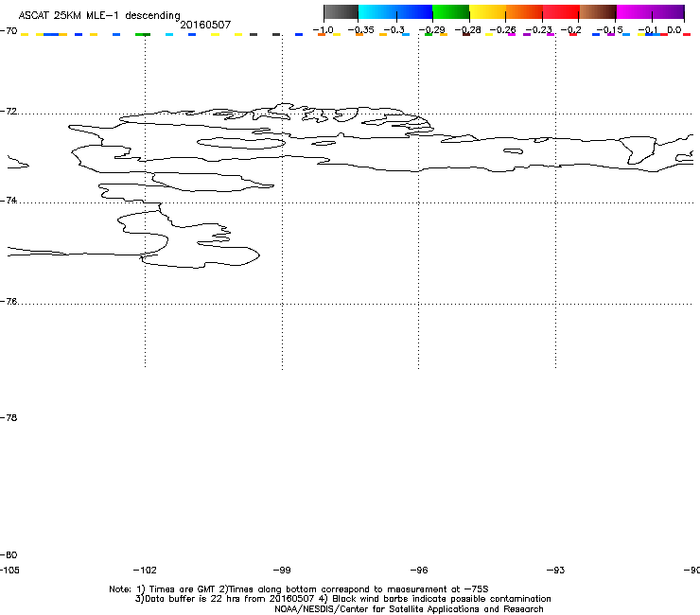Click the dark blue segment of the color bar

pos(413,12)
